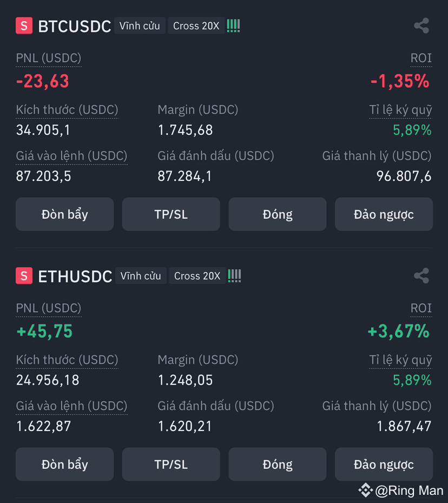Tap ETHUSDC ROI label

tap(421, 308)
